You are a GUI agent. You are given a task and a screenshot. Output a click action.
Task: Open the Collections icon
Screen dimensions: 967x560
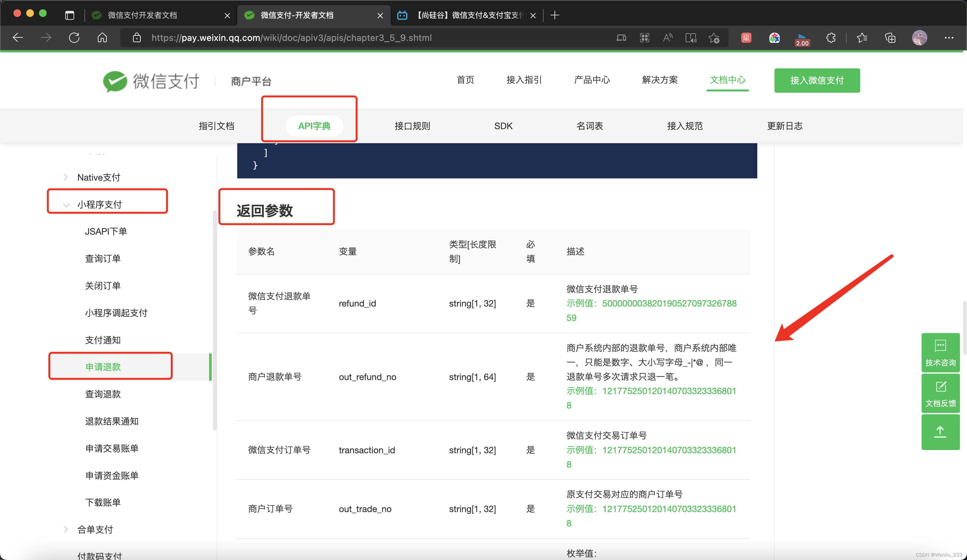point(890,38)
